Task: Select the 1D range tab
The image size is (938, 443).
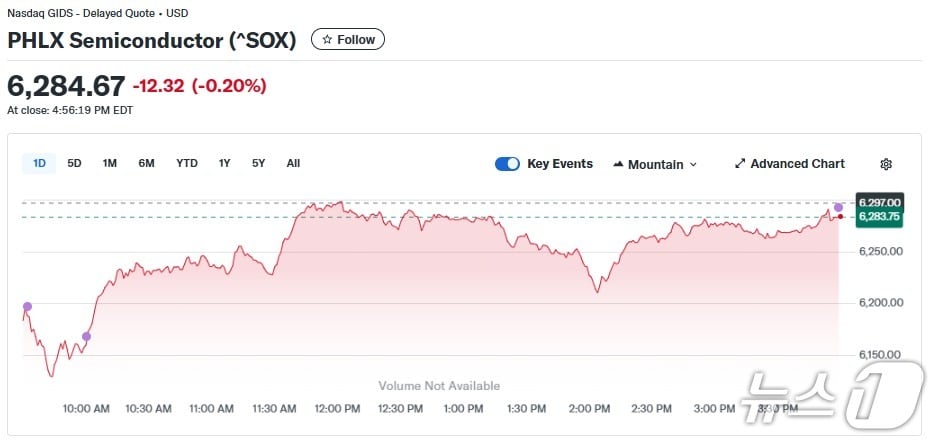Action: (40, 163)
